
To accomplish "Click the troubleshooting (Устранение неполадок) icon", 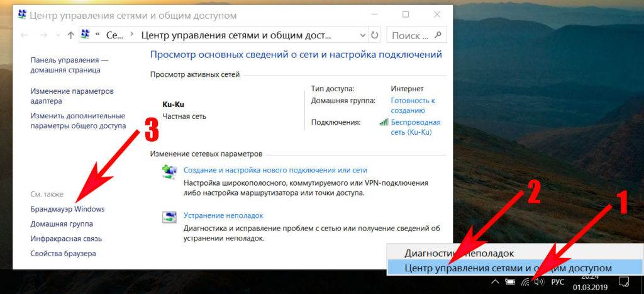I will pos(169,217).
